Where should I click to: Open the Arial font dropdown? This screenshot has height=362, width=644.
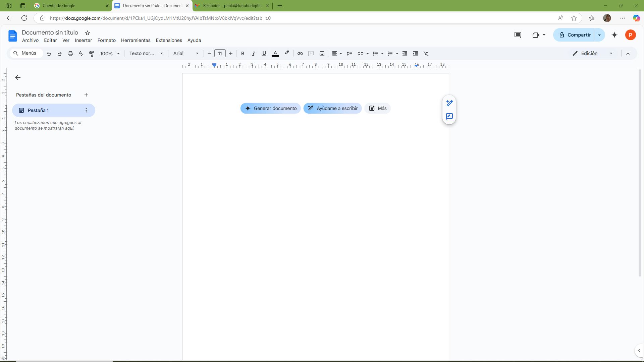[x=186, y=54]
